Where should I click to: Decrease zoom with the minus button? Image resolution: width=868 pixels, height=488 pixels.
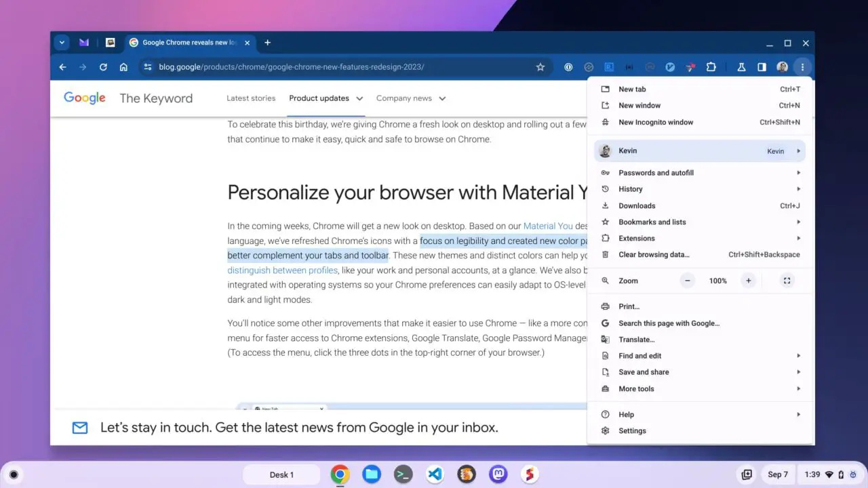coord(688,281)
